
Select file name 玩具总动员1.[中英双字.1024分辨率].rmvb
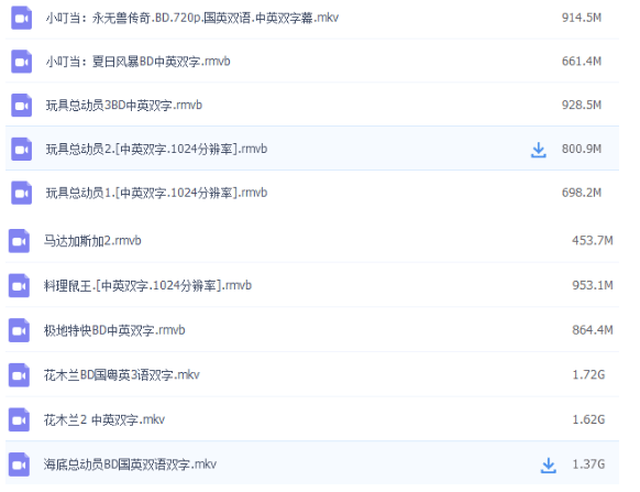[x=156, y=193]
